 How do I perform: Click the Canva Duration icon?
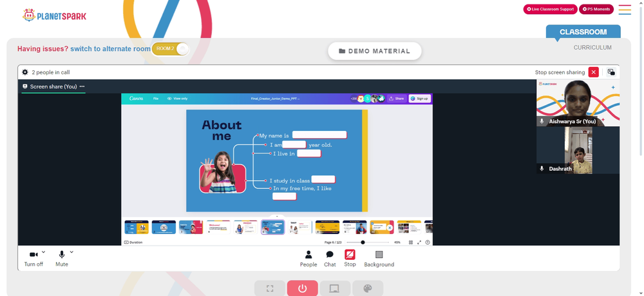pos(126,242)
